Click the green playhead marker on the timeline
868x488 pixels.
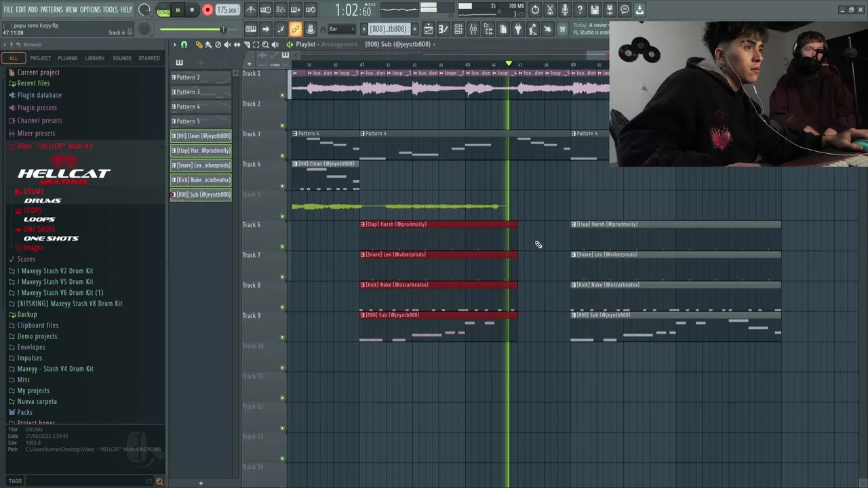coord(509,64)
